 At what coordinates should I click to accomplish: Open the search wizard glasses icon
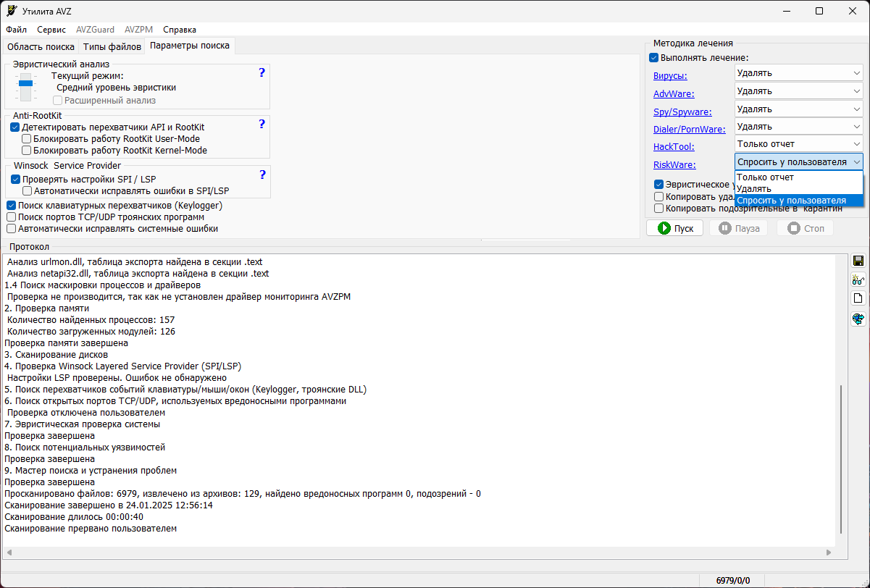[858, 280]
